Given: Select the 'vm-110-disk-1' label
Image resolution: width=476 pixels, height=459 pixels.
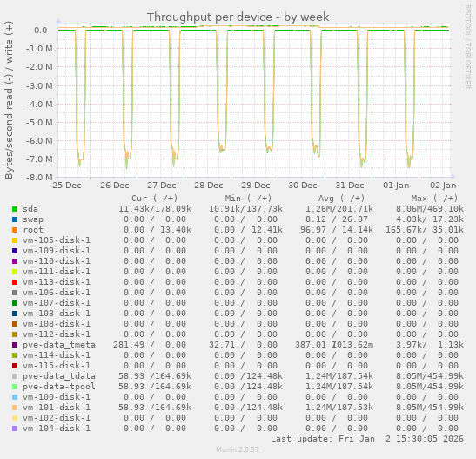Looking at the screenshot, I should click(57, 261).
